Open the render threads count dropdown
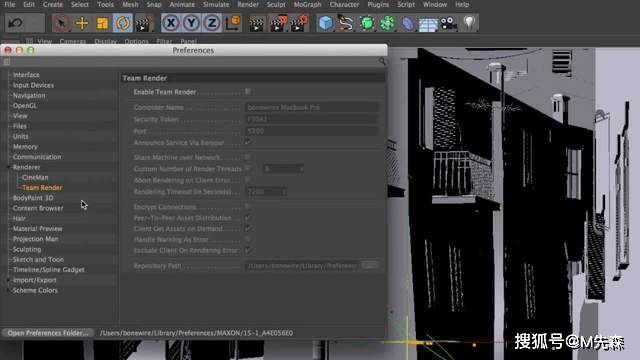 coord(284,169)
